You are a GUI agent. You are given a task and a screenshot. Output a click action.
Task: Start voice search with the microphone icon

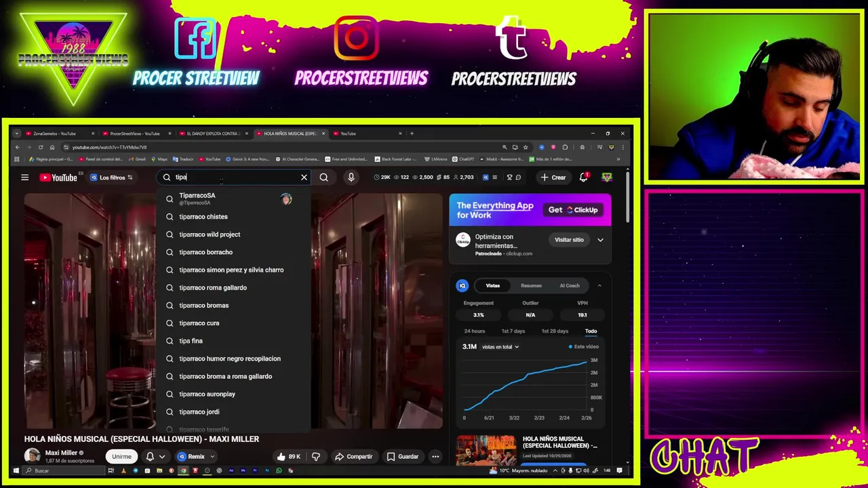coord(351,178)
